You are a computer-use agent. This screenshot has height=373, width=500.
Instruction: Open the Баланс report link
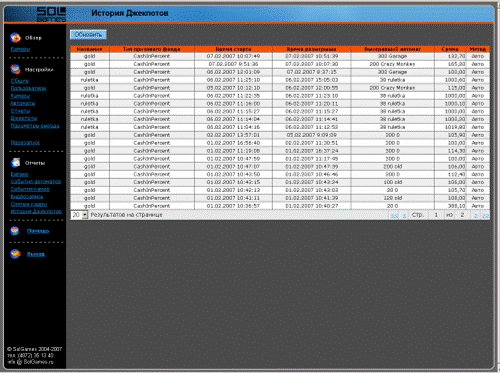(x=19, y=174)
